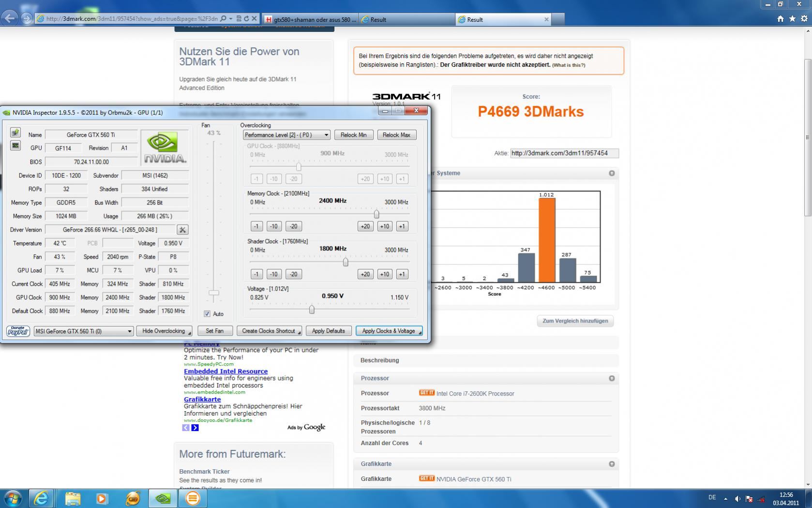Stop page loading with X icon

pos(254,19)
